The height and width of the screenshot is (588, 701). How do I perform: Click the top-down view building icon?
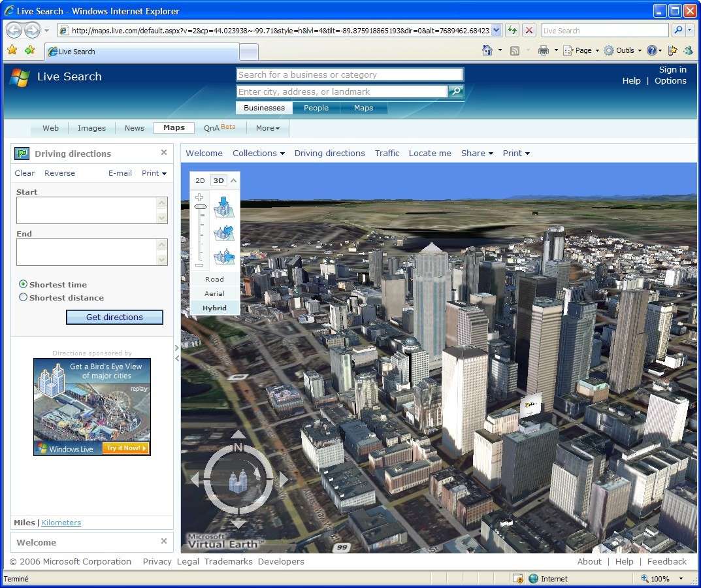pyautogui.click(x=224, y=206)
